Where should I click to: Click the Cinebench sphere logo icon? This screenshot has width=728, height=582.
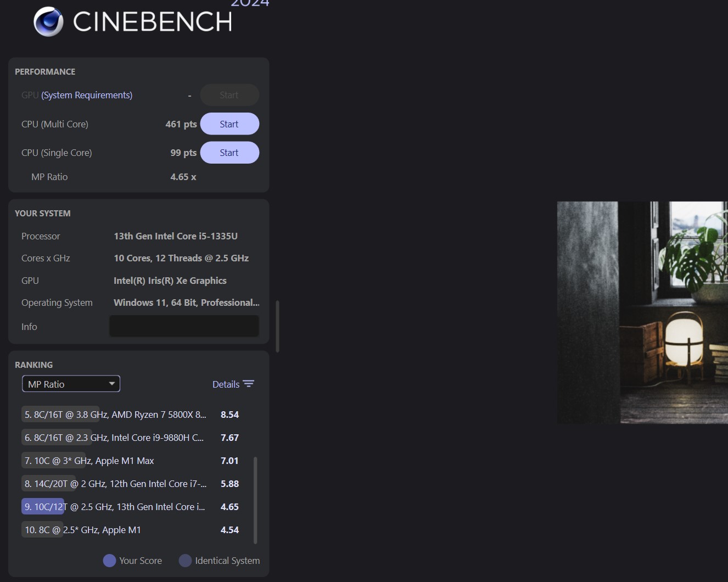48,22
